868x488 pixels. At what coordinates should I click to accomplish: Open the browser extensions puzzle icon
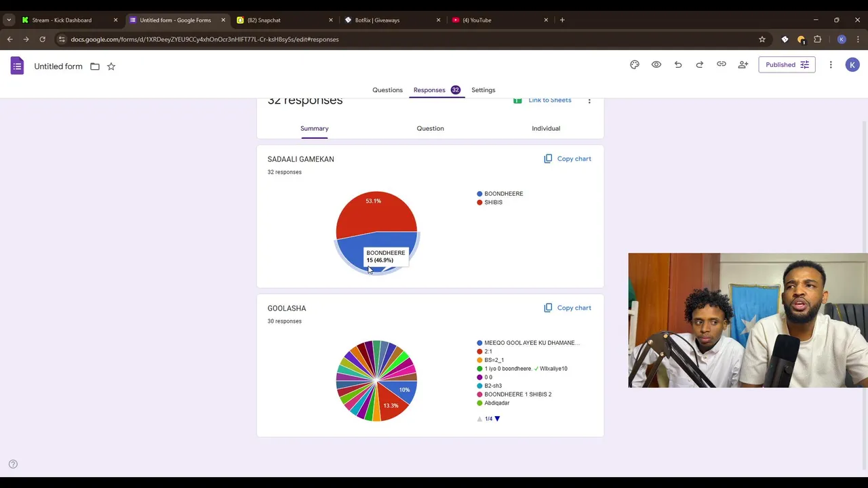click(x=817, y=39)
